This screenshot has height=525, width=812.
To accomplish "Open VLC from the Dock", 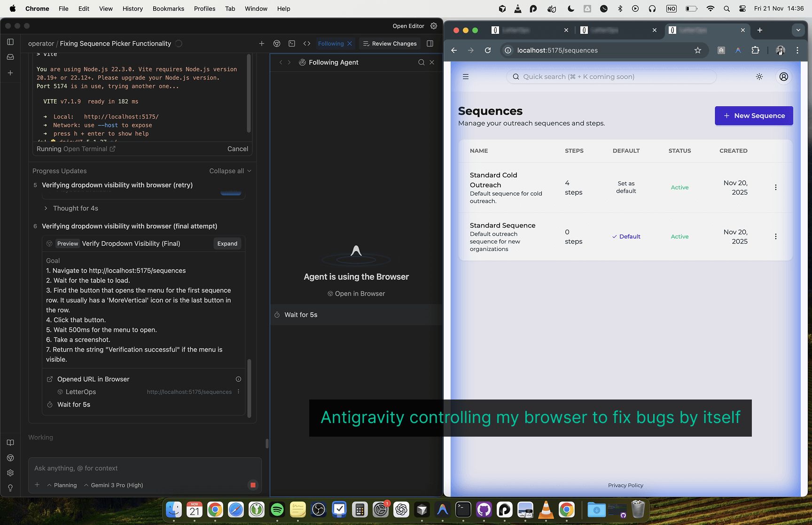I will pyautogui.click(x=546, y=509).
